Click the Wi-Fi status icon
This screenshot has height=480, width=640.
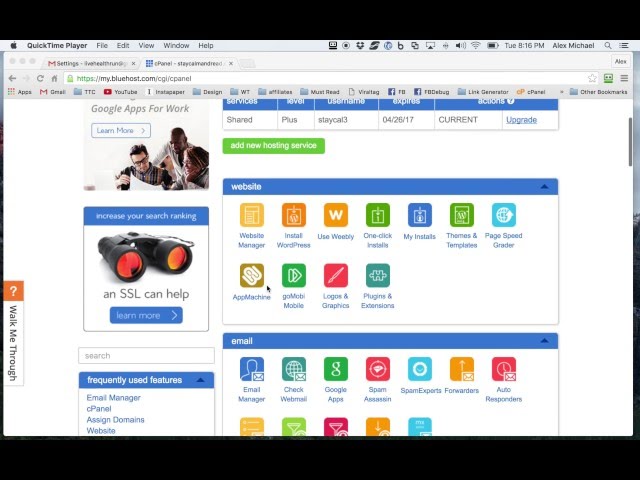pos(476,46)
